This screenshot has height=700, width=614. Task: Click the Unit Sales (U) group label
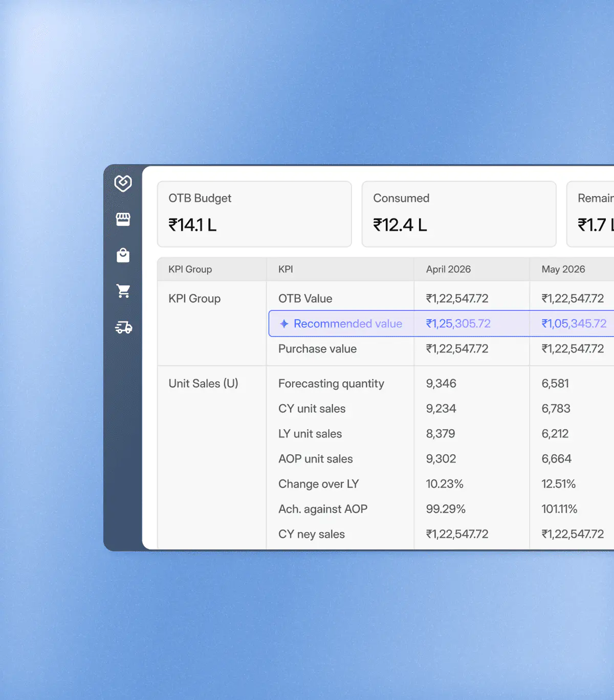click(x=203, y=384)
